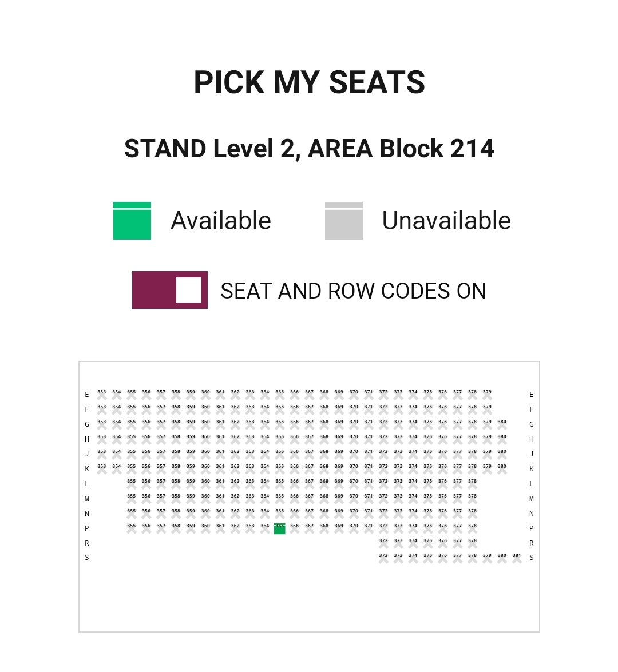Click unavailable seat 355 in row L
This screenshot has width=618, height=672.
pos(132,484)
